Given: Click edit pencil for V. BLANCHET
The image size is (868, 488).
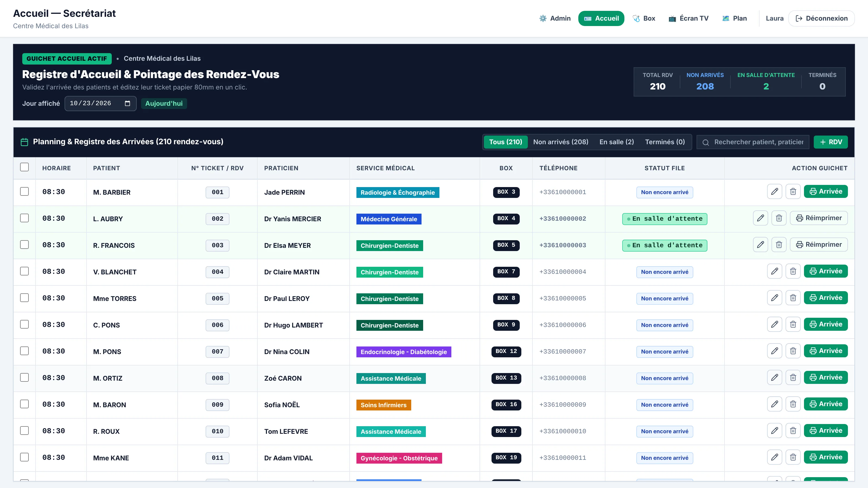Looking at the screenshot, I should (775, 271).
